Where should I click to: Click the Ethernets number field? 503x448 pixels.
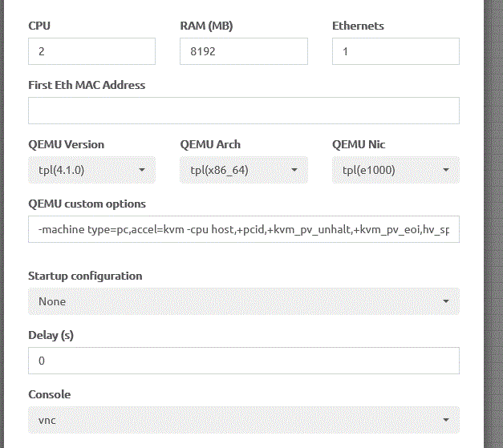[396, 51]
